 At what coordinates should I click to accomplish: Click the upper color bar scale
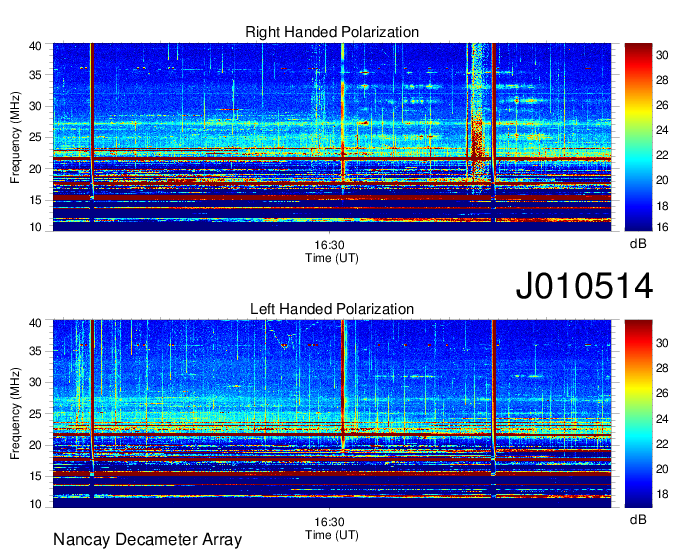638,137
